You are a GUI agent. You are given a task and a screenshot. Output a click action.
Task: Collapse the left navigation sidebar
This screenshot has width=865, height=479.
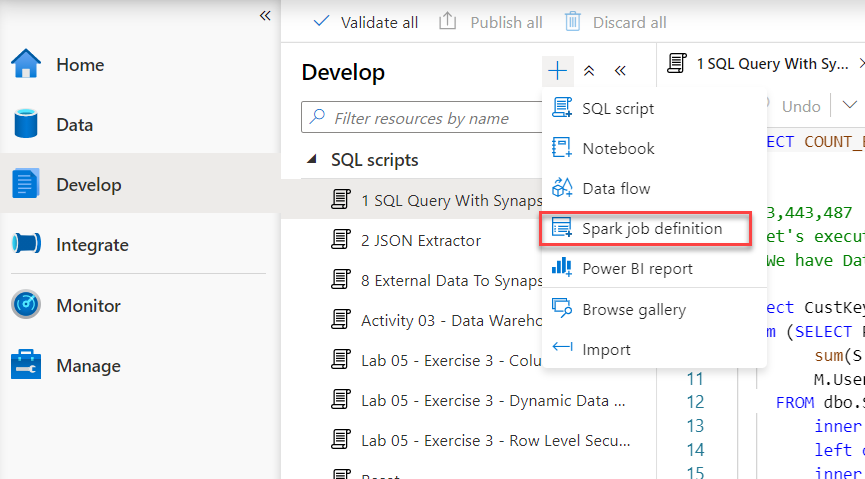click(x=265, y=15)
